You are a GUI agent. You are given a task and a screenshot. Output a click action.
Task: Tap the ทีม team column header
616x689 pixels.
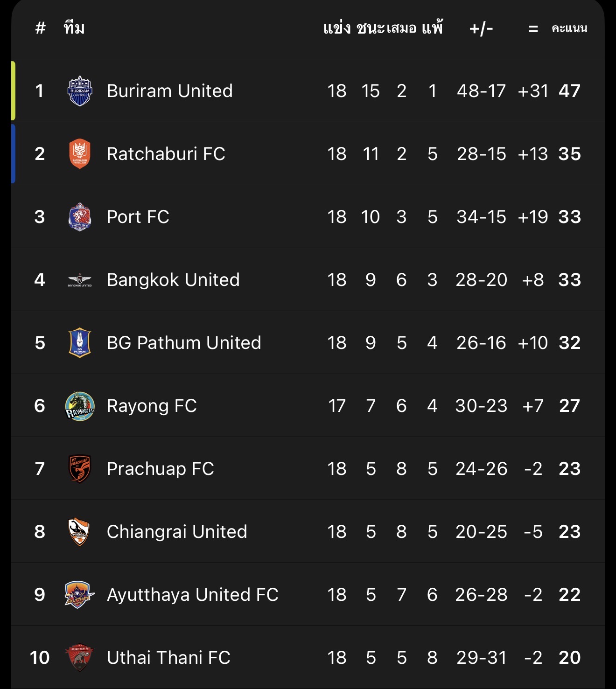click(74, 28)
